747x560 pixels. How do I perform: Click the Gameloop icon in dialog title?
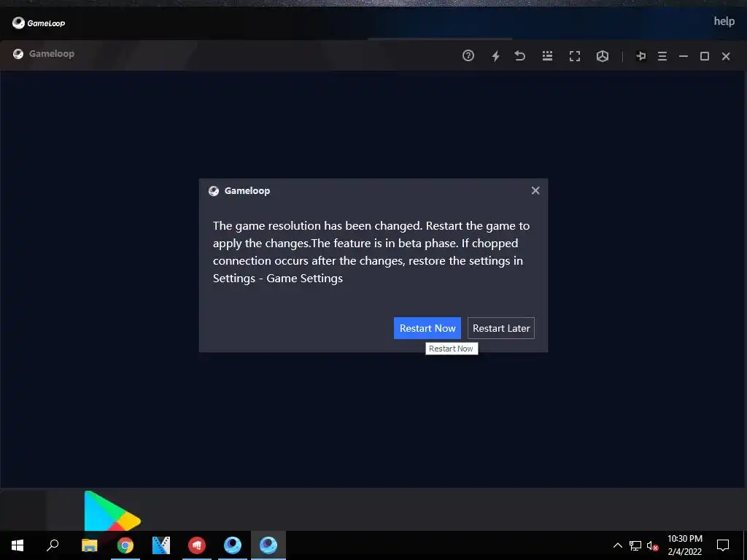[214, 191]
